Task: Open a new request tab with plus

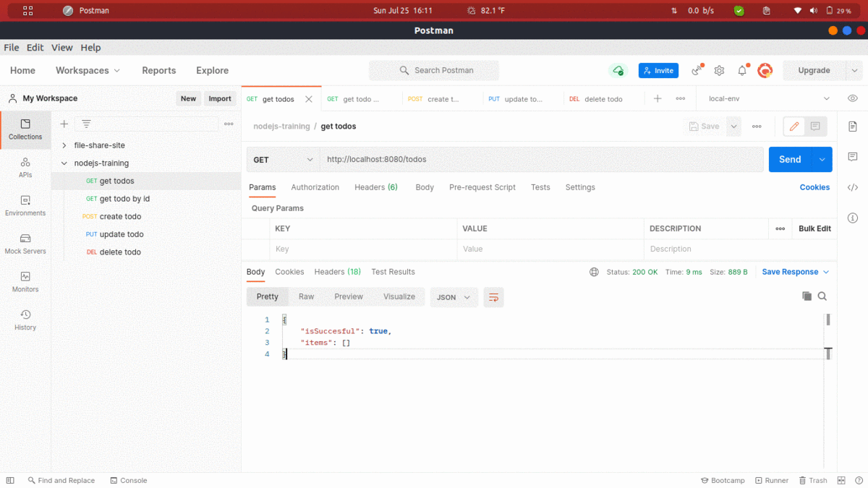Action: 658,98
